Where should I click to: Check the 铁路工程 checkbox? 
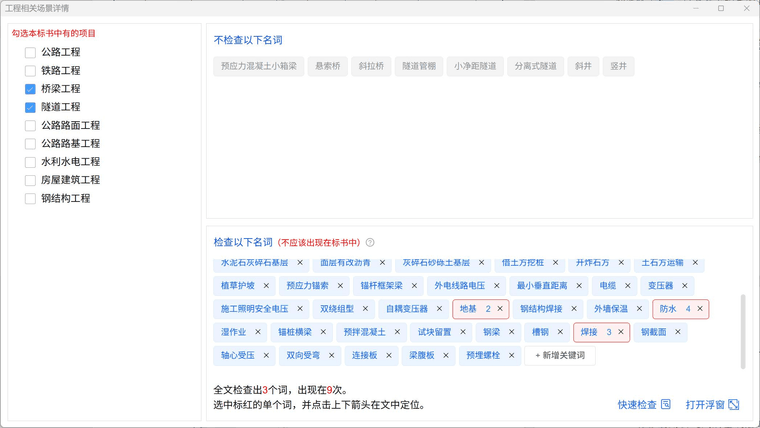click(x=30, y=71)
